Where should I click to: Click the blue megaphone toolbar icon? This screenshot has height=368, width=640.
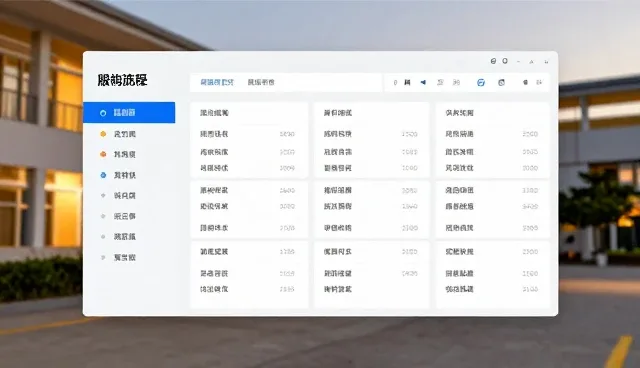[423, 82]
